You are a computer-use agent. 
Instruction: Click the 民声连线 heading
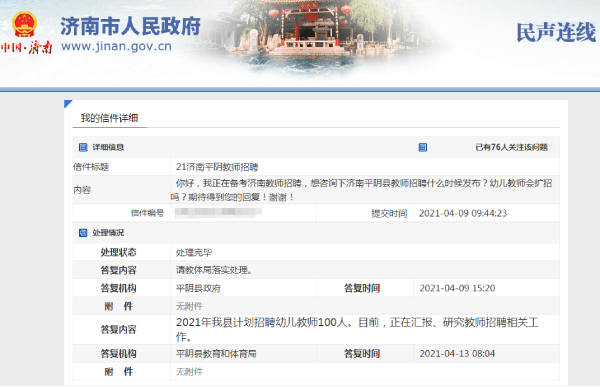point(556,32)
